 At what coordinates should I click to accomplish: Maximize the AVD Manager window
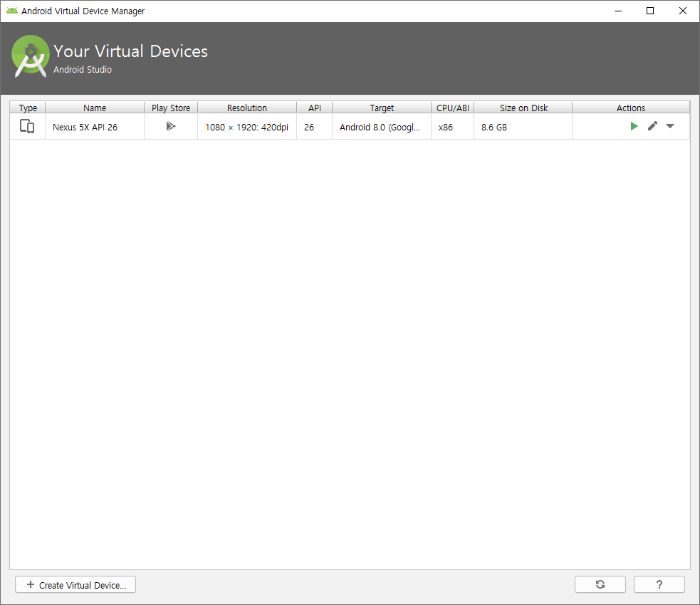[x=650, y=11]
